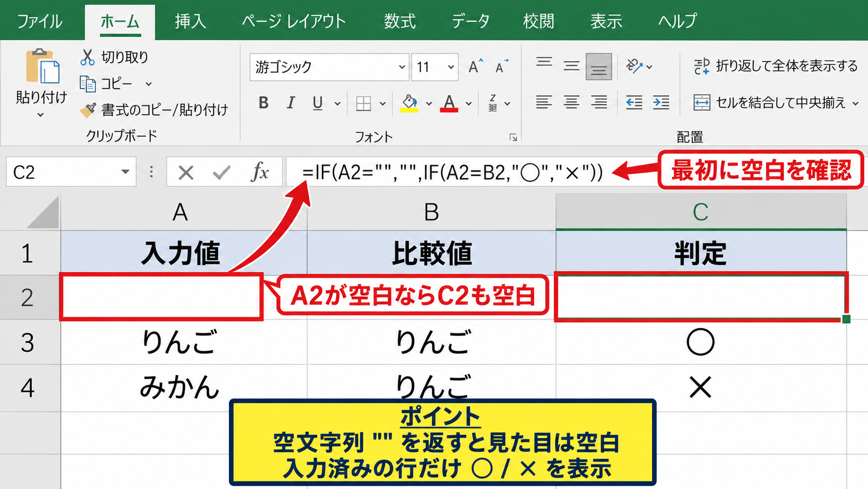Click the Format Painter (書式のコピー/貼り付け) brush
Image resolution: width=868 pixels, height=489 pixels.
[x=88, y=110]
